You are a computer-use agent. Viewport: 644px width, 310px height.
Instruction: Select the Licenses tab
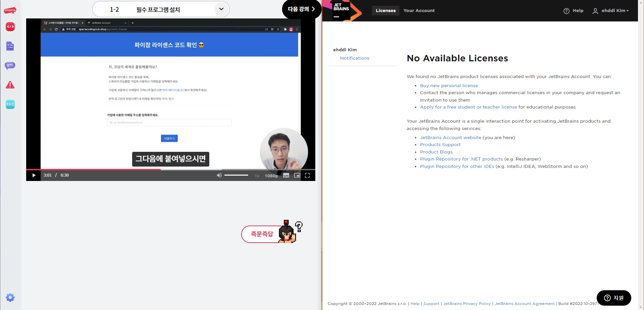(x=386, y=10)
